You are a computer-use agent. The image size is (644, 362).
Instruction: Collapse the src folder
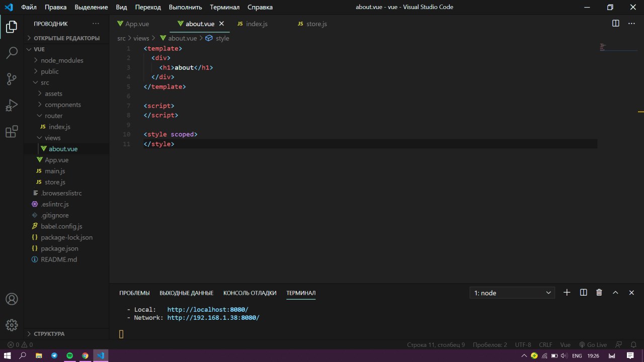tap(66, 82)
